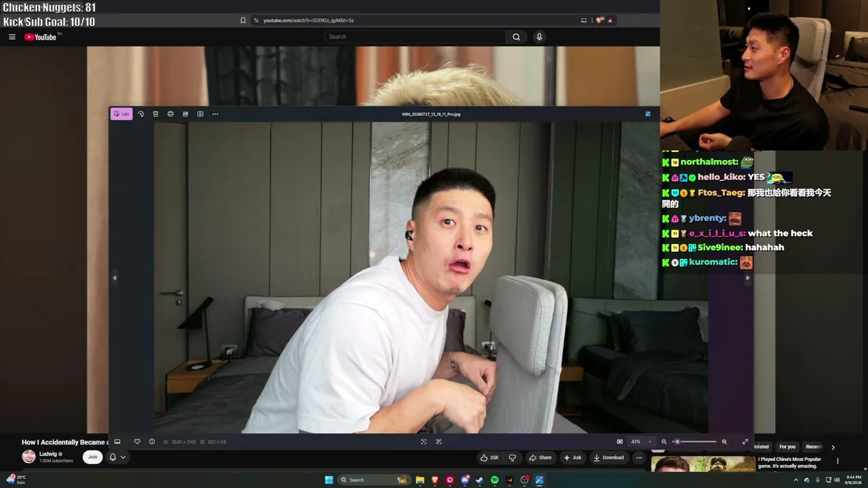The width and height of the screenshot is (868, 488).
Task: Open the taskbar clock showing 9:44 PM
Action: (x=854, y=480)
